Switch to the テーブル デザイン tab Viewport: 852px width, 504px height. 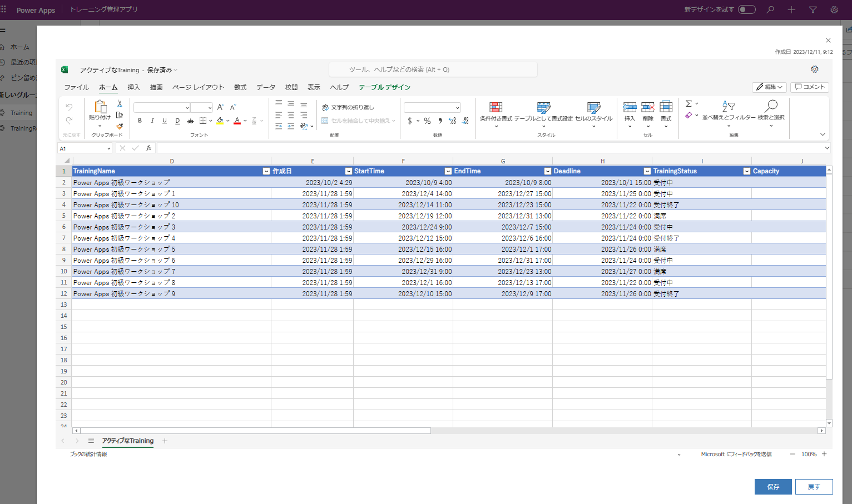tap(384, 87)
